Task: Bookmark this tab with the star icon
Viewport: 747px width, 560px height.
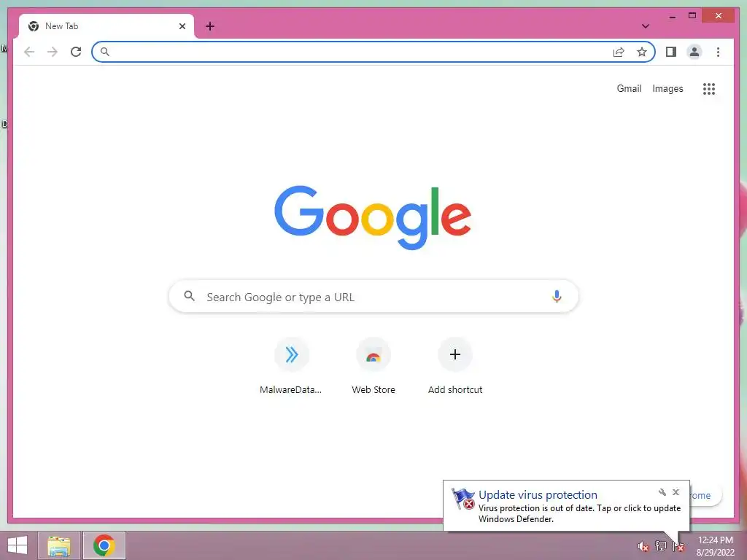Action: (x=642, y=52)
